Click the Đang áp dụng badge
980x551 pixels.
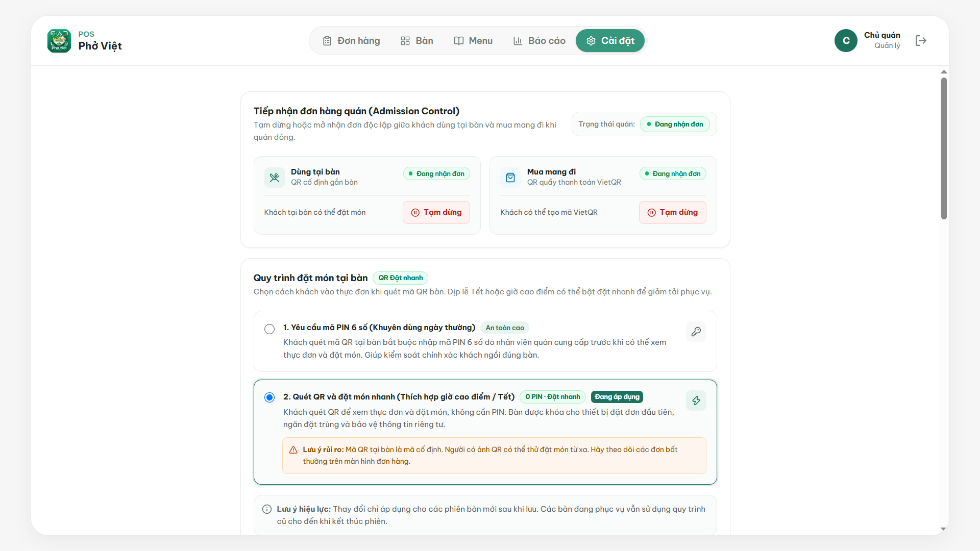pos(617,397)
